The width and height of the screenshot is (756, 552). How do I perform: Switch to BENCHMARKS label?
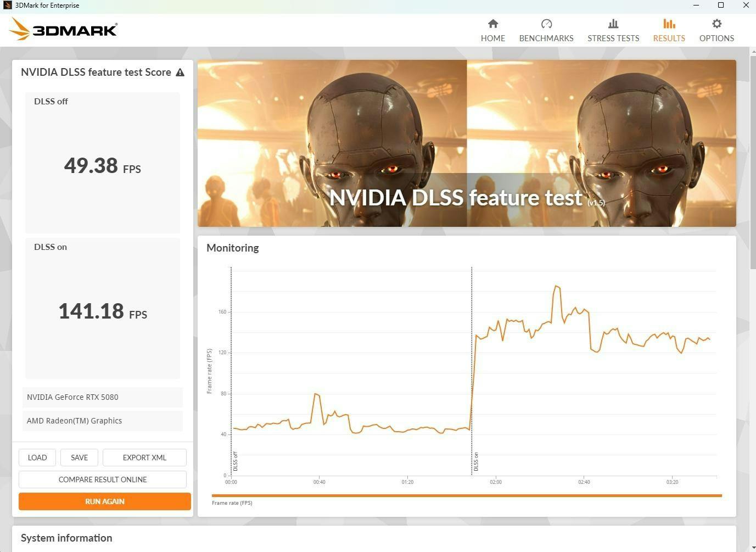[x=546, y=38]
